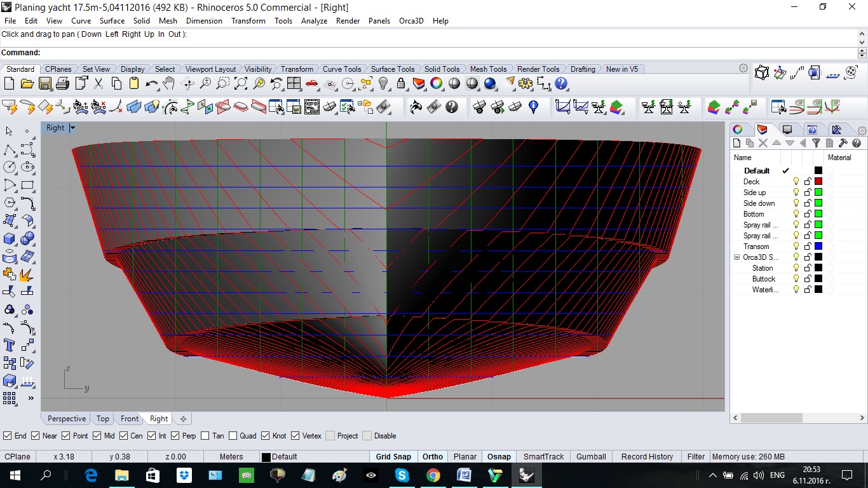Toggle Ortho in the status bar

(433, 456)
